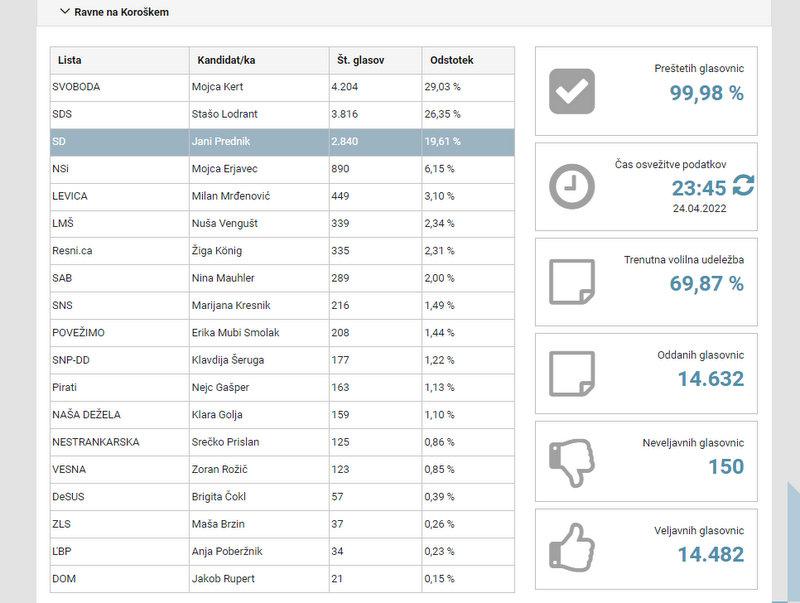Click the counted ballots checkmark icon
This screenshot has width=800, height=603.
[572, 91]
